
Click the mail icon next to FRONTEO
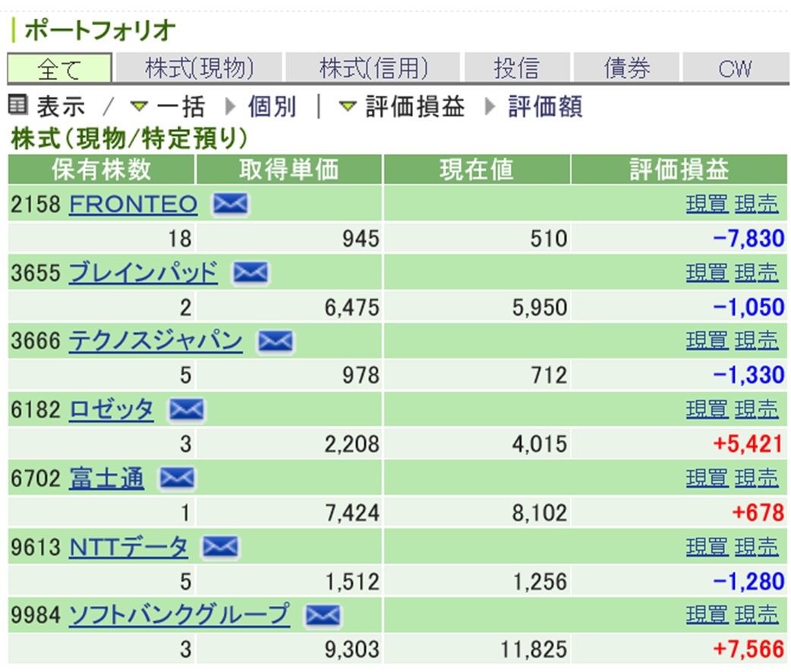(230, 204)
